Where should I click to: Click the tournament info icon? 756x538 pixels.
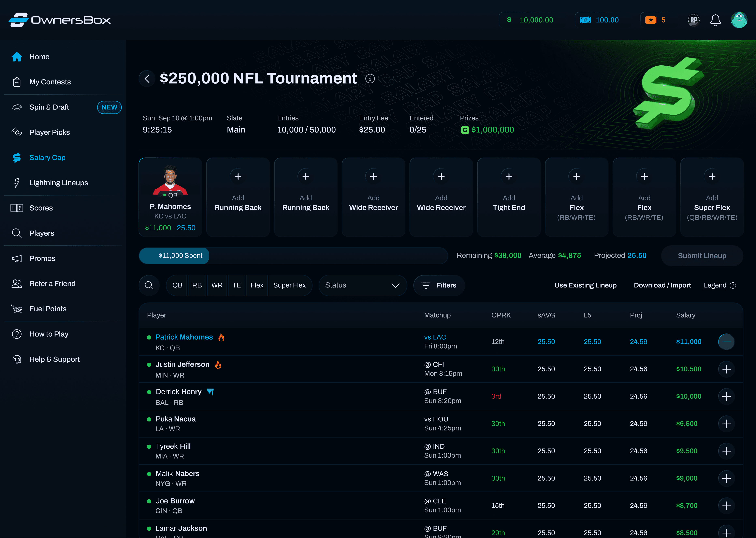(370, 79)
